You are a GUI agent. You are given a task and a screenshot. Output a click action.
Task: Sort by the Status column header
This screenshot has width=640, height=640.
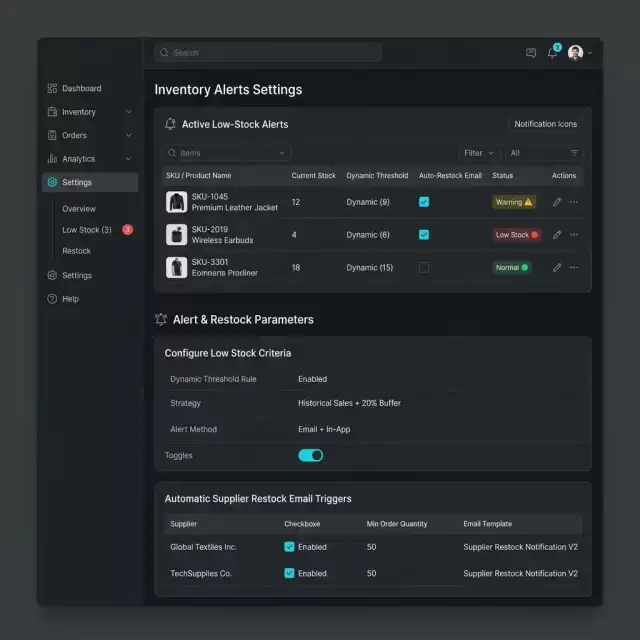502,176
